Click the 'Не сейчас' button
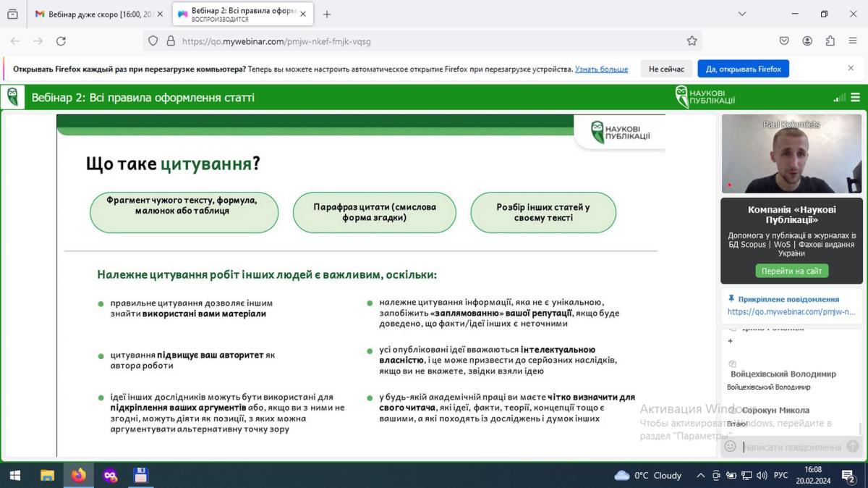 pos(666,70)
